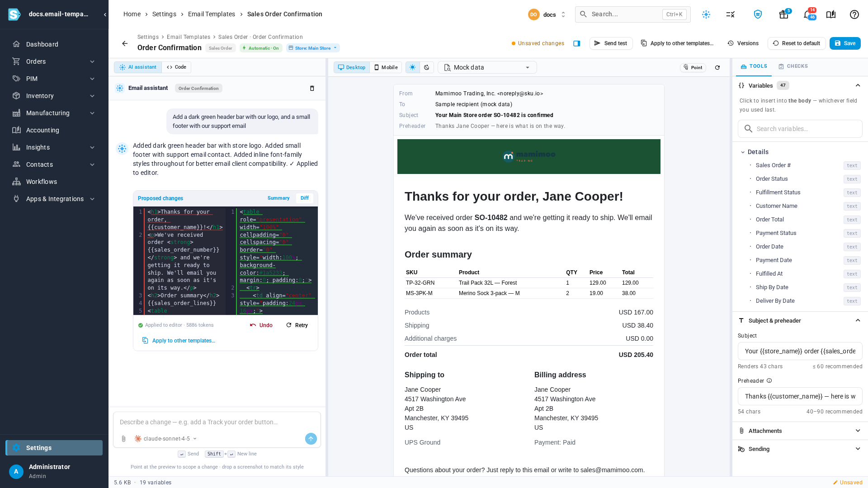Show the Diff of proposed changes
This screenshot has height=488, width=868.
pyautogui.click(x=305, y=198)
